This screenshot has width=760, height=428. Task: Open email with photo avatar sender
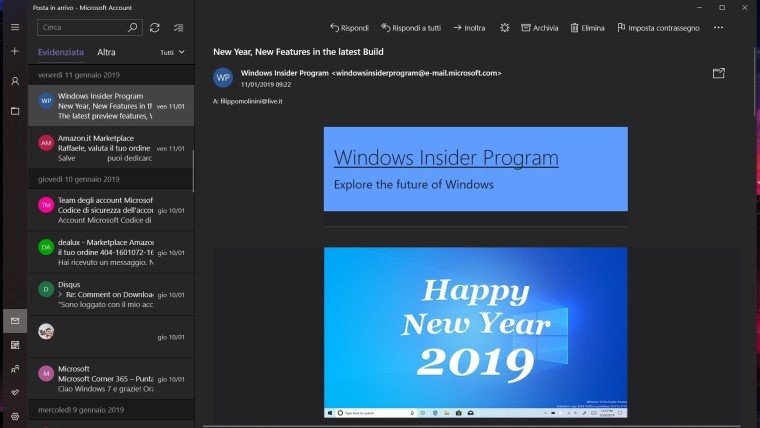111,336
